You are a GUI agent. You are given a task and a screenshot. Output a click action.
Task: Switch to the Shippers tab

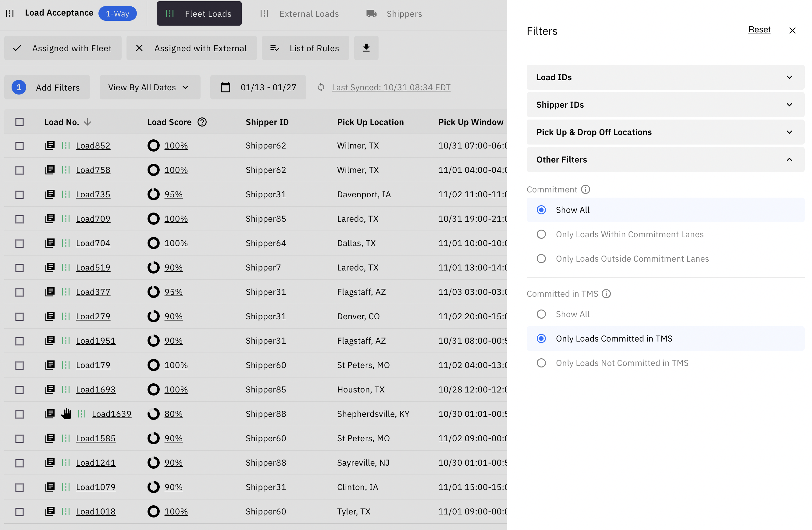[x=404, y=14]
